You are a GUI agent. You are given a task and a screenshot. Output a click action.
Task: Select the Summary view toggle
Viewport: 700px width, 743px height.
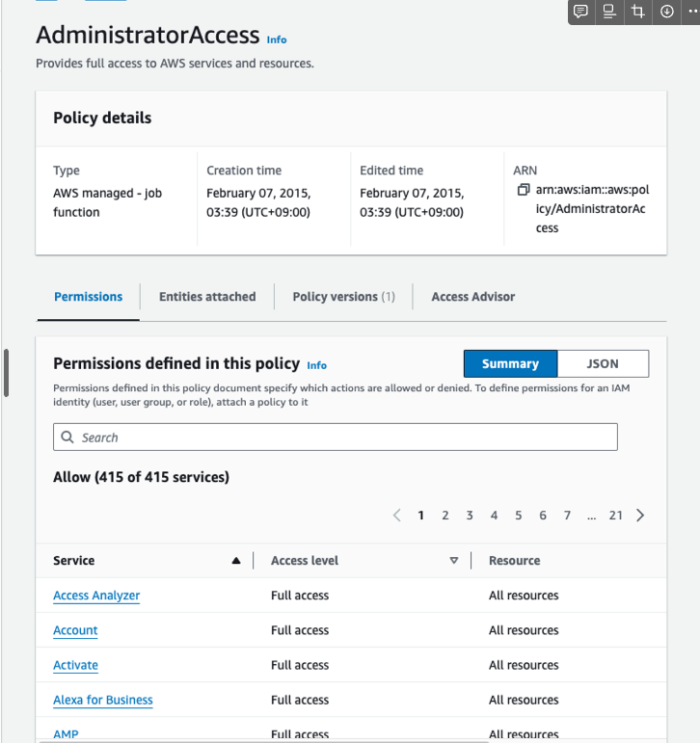point(510,363)
